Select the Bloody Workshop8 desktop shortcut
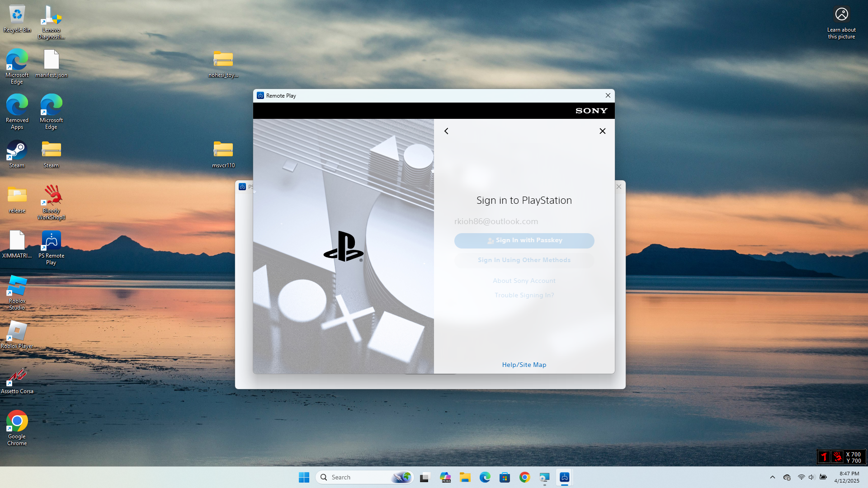The width and height of the screenshot is (868, 488). coord(51,202)
